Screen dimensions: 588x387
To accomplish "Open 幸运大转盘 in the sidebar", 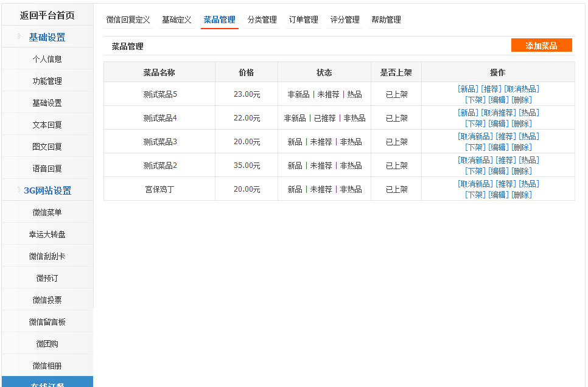I will pos(47,234).
